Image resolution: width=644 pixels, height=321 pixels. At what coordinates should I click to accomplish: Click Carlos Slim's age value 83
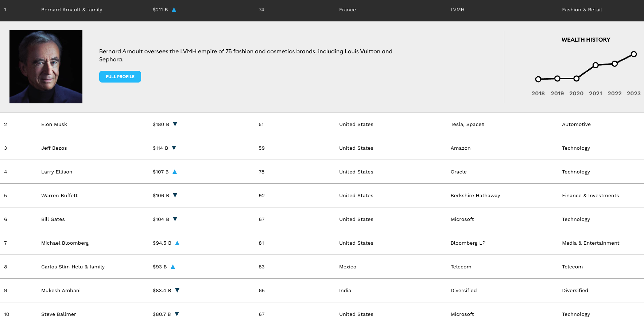click(x=261, y=267)
